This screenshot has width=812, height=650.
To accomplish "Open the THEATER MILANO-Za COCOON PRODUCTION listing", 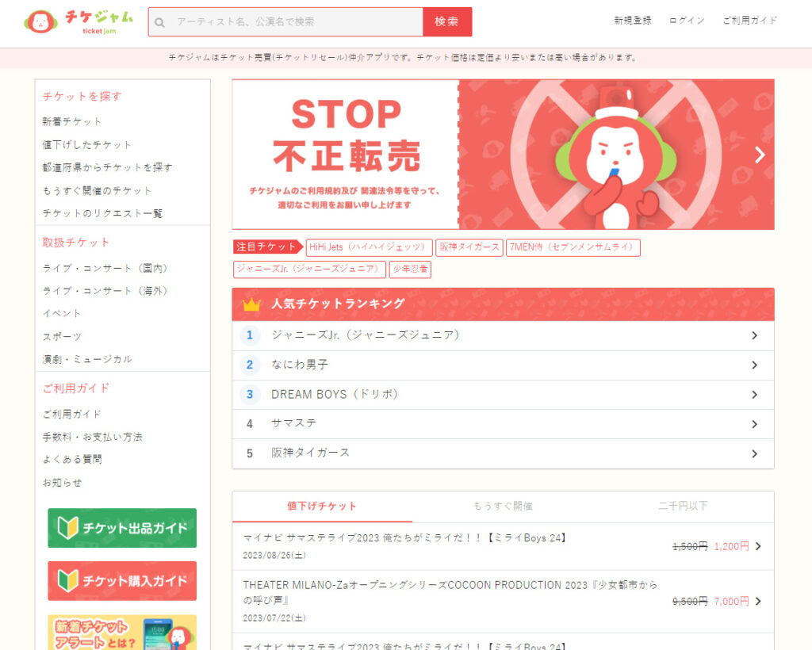I will pyautogui.click(x=503, y=601).
